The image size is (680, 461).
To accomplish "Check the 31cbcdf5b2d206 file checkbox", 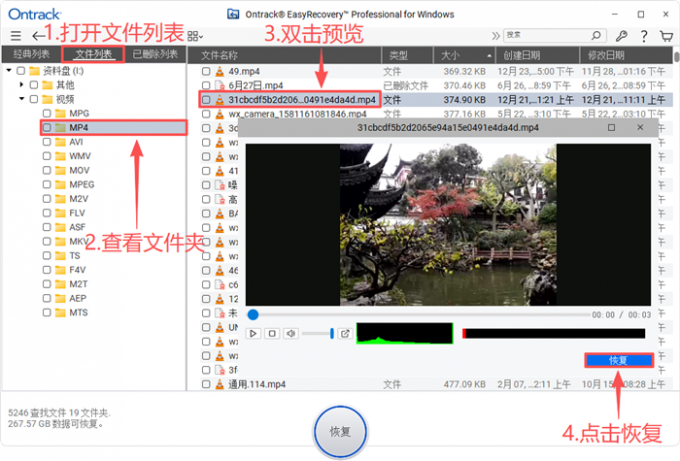I will 206,100.
